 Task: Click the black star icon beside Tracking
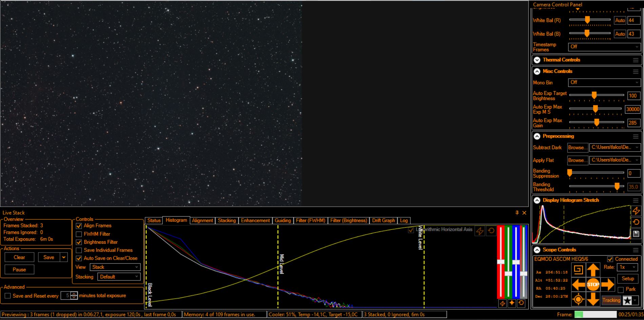(x=627, y=300)
